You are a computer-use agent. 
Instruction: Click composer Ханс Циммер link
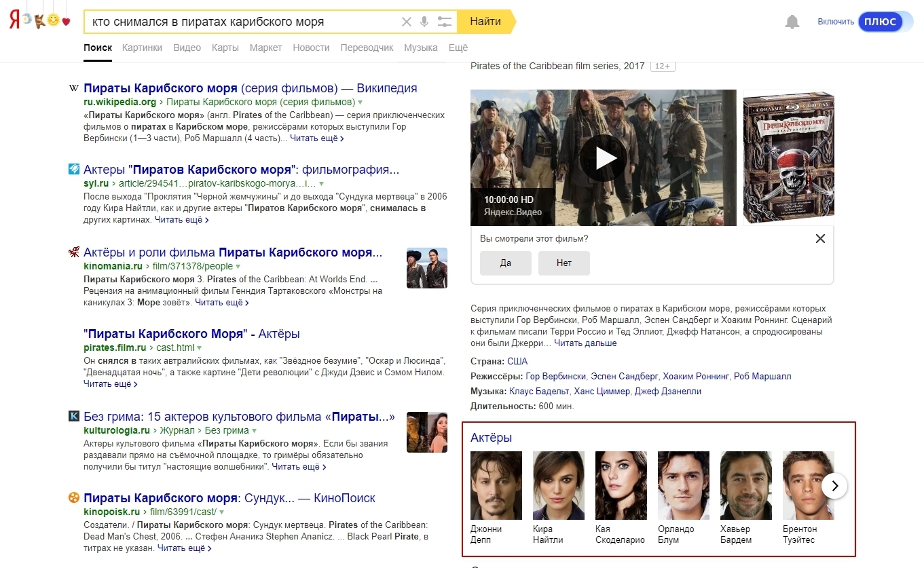pyautogui.click(x=602, y=392)
